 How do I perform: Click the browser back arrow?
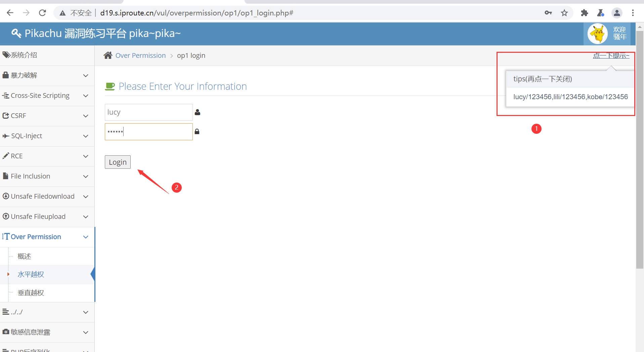point(10,13)
